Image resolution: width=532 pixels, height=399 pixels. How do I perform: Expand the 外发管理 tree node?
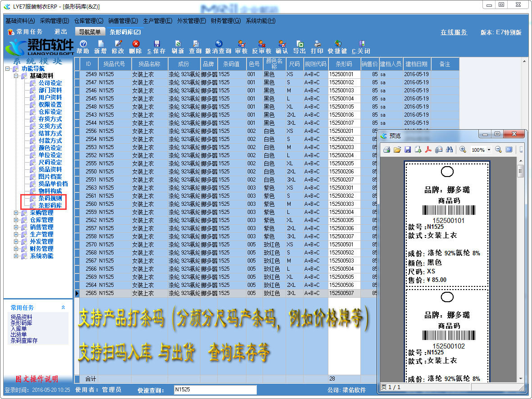(16, 241)
